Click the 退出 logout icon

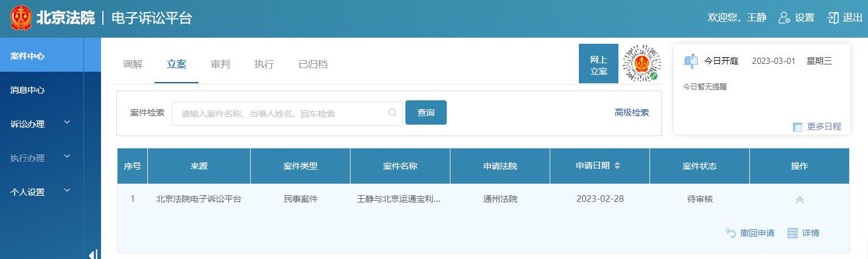click(833, 18)
